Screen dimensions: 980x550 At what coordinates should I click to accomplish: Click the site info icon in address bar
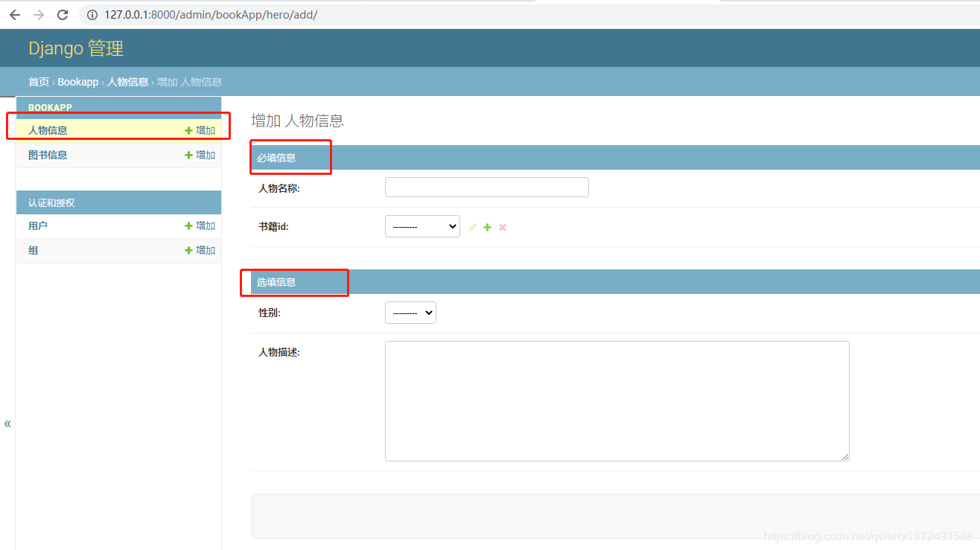[92, 15]
